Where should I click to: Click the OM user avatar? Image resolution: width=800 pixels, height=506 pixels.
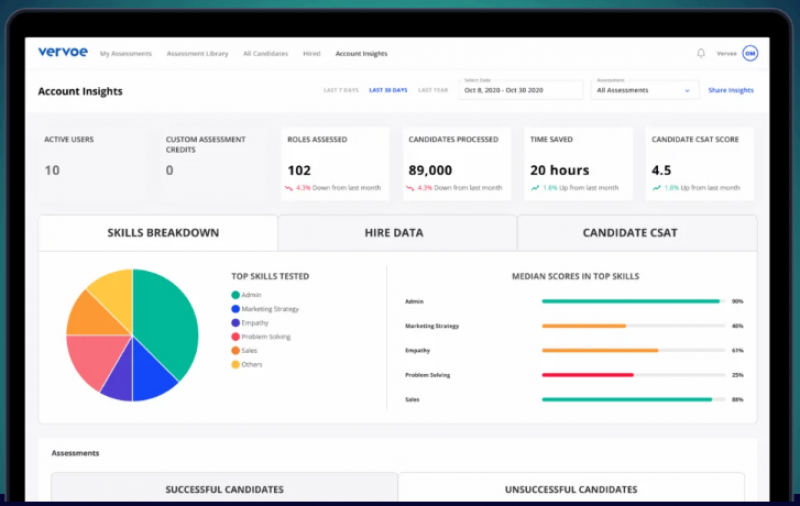(x=750, y=53)
